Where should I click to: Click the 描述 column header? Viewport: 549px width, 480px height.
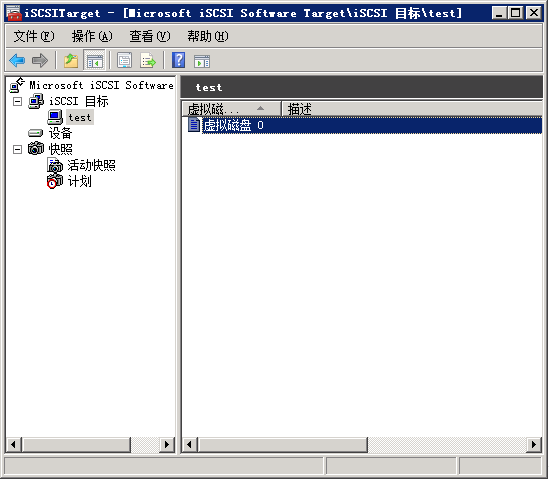click(x=412, y=109)
